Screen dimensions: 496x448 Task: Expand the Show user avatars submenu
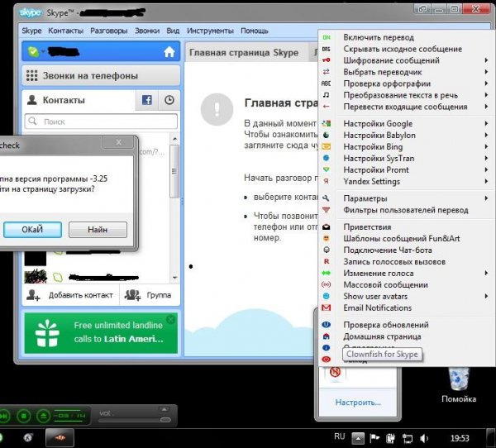pos(486,296)
